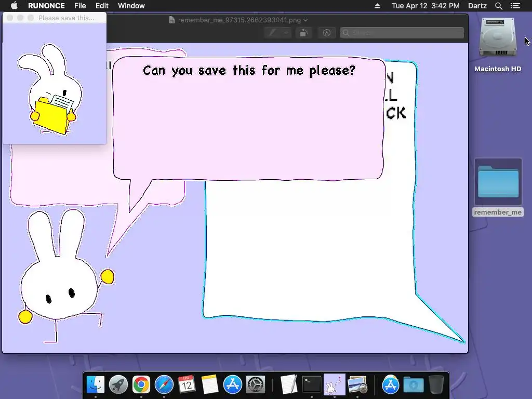
Task: Toggle the Preview markup toolbar button
Action: 326,33
